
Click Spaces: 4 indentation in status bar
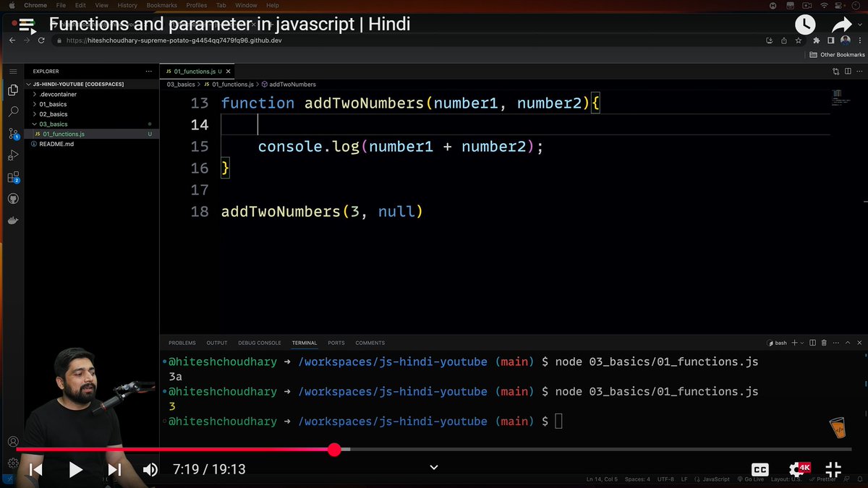pos(637,479)
